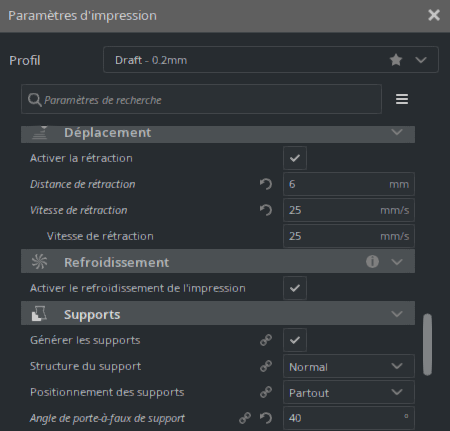Click the Distance de rétraction value field
450x431 pixels.
pyautogui.click(x=349, y=184)
